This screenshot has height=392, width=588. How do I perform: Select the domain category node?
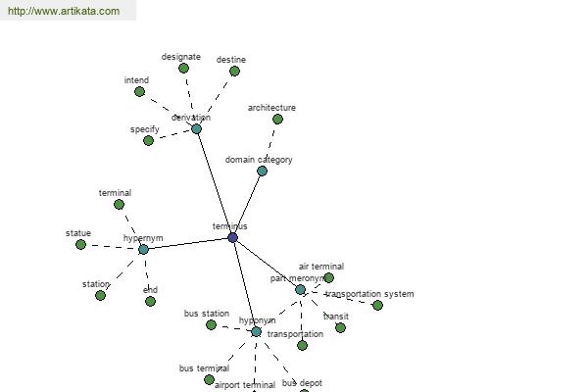[262, 171]
